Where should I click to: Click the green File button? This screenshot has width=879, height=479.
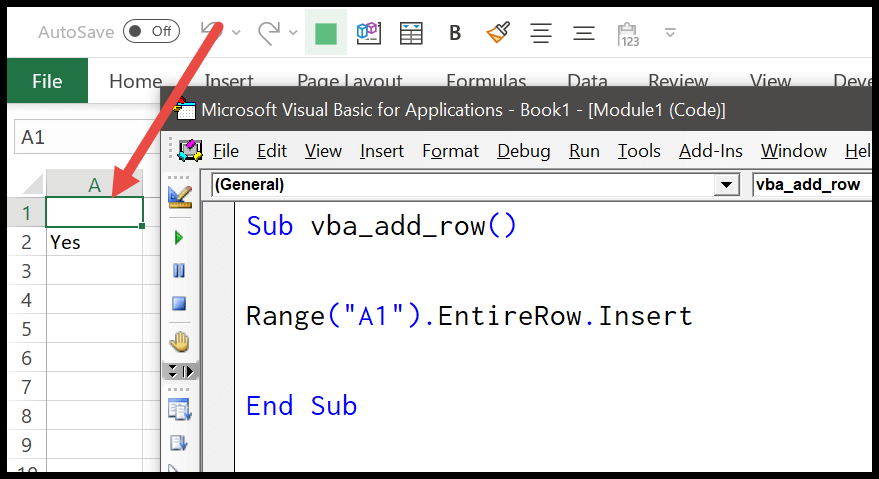point(47,82)
